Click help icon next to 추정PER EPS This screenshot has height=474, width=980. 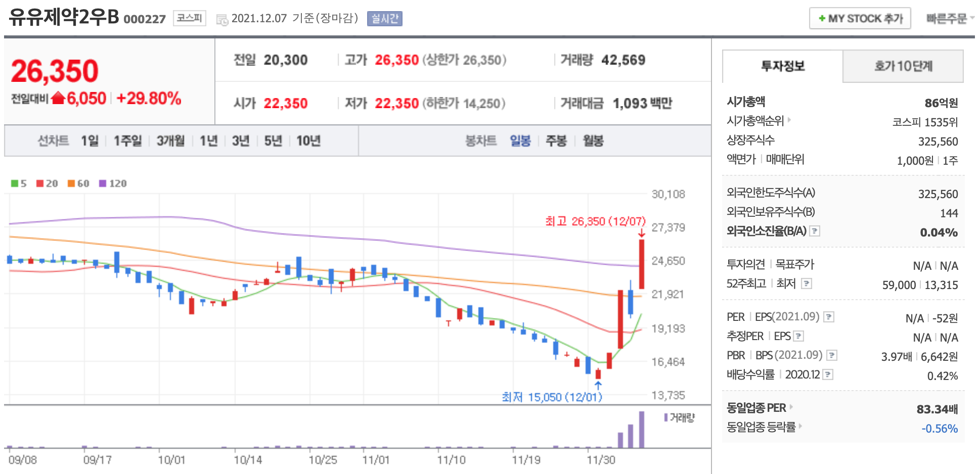point(799,336)
